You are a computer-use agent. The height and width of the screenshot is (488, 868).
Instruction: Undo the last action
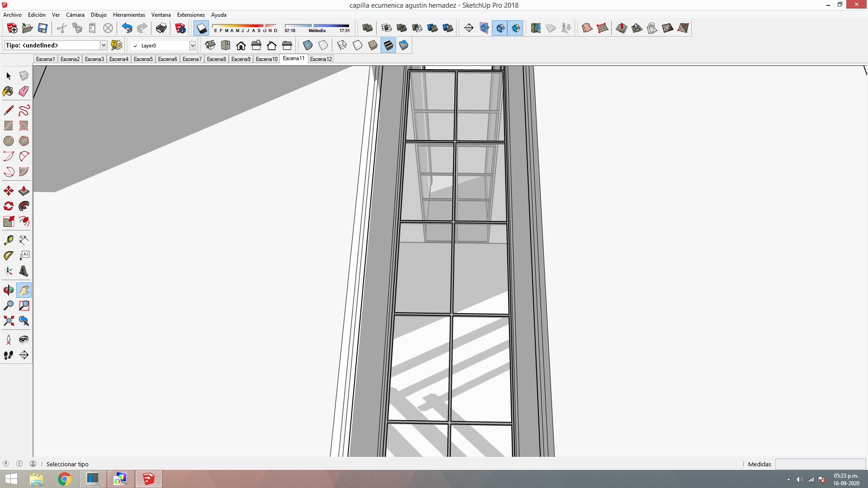click(127, 28)
